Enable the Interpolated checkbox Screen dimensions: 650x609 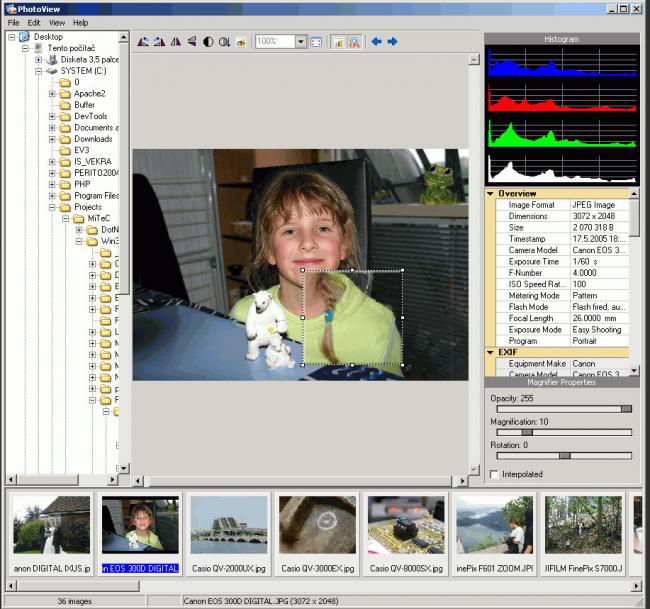point(494,474)
